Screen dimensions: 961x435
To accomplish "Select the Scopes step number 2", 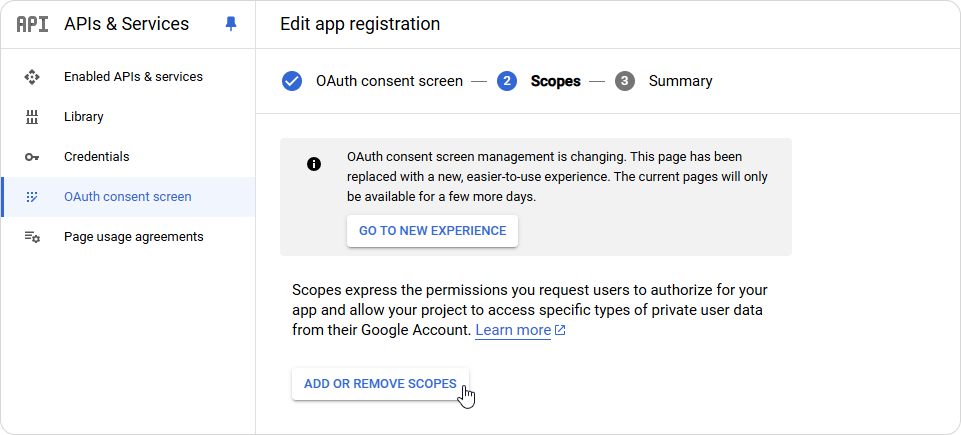I will (507, 81).
